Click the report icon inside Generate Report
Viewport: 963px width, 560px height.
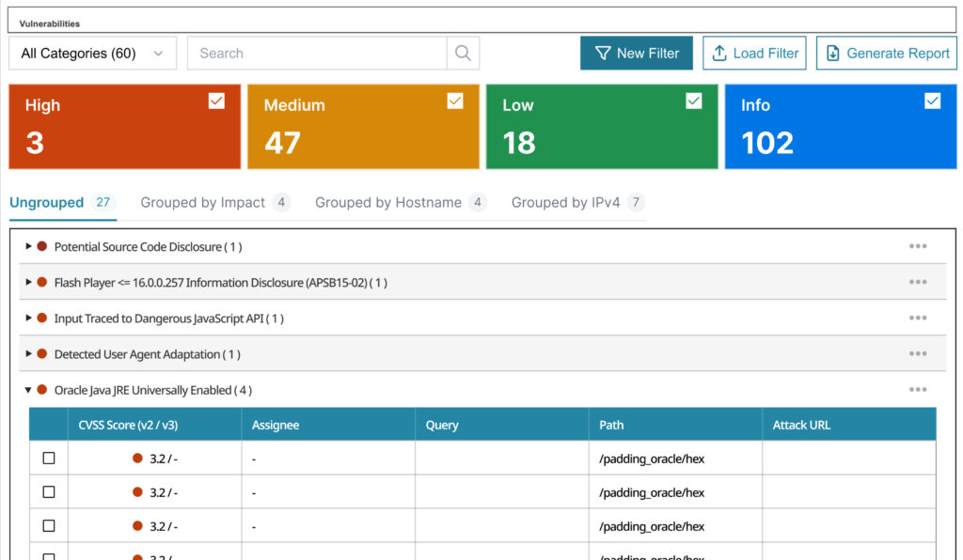tap(833, 53)
